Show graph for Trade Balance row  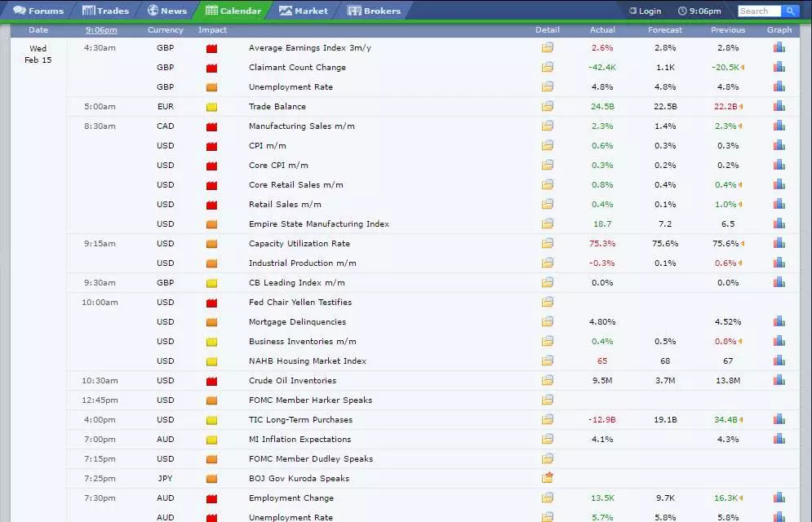779,106
